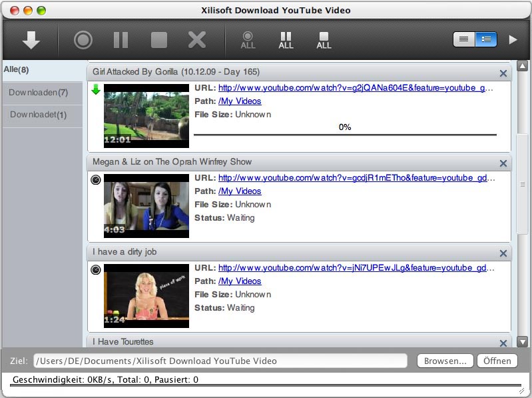The height and width of the screenshot is (398, 532).
Task: Open My Videos path for dirty job
Action: tap(240, 281)
